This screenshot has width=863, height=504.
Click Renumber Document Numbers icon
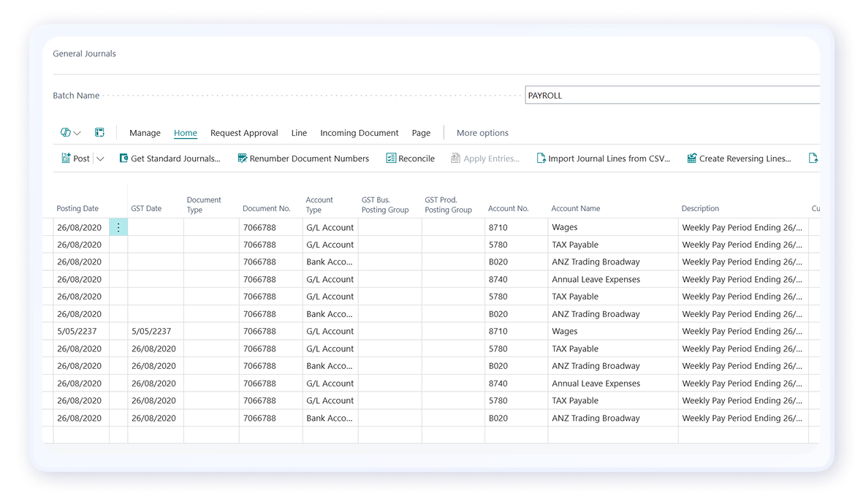tap(242, 159)
